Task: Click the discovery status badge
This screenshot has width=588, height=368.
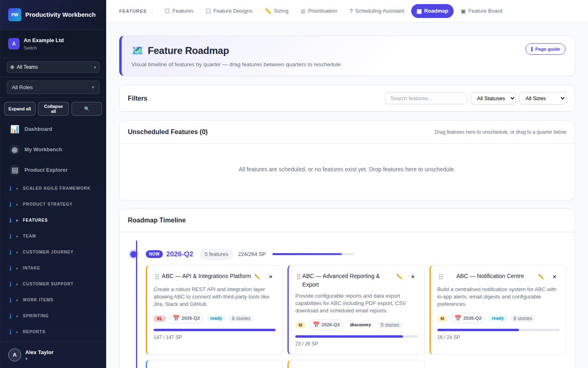Action: pos(361,325)
